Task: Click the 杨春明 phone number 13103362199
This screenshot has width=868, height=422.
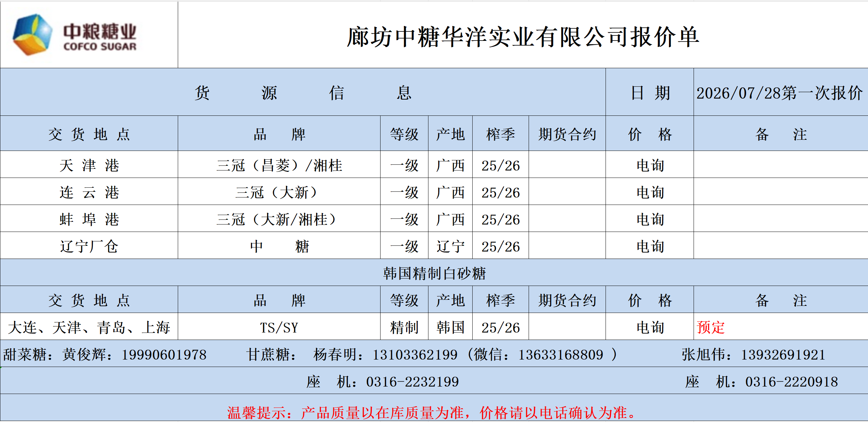Action: coord(415,354)
